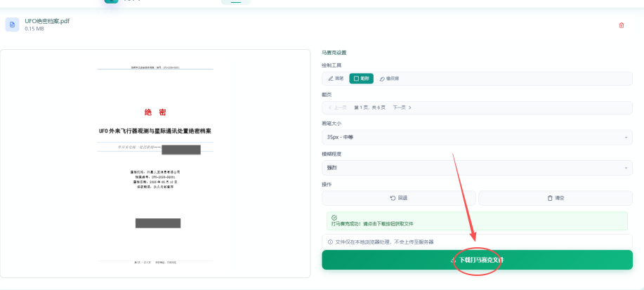The height and width of the screenshot is (290, 644).
Task: Click the document title UFO 外来飞行器观测 in preview
Action: (155, 131)
